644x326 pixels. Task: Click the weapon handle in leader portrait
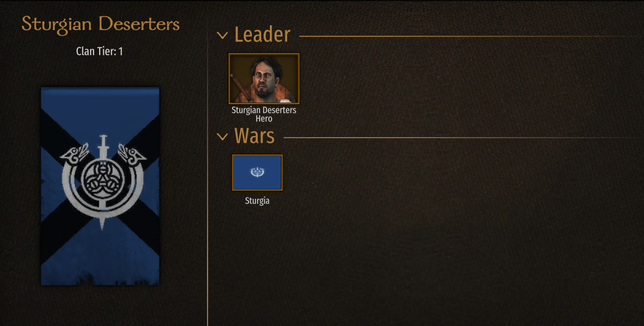click(x=239, y=88)
